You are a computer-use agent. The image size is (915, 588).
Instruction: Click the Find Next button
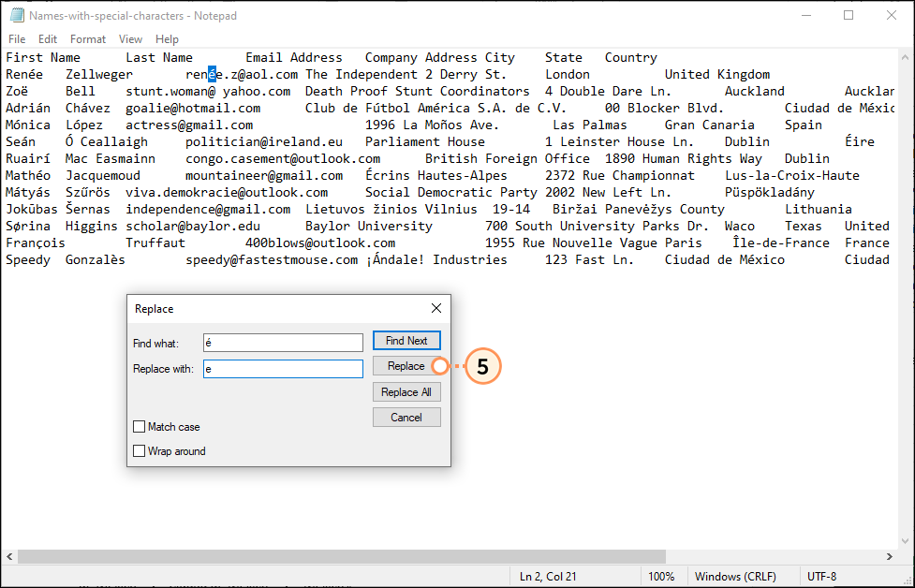[x=406, y=341]
